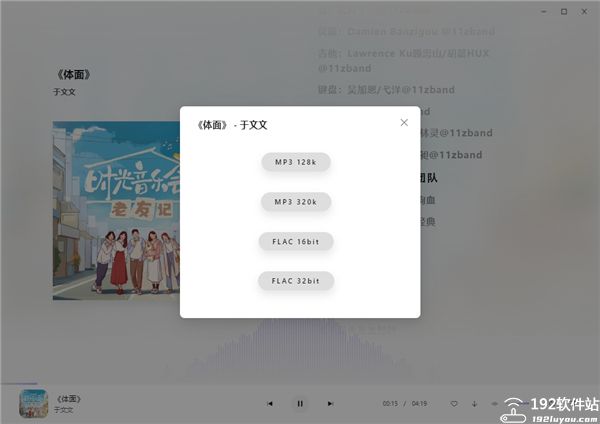Click the song title 《体面》 in player bar

coord(68,399)
